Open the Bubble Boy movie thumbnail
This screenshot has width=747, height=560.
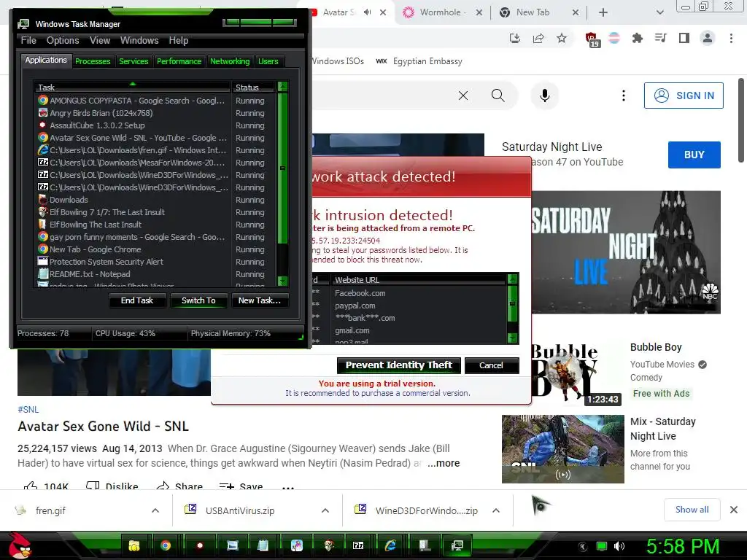pyautogui.click(x=577, y=374)
